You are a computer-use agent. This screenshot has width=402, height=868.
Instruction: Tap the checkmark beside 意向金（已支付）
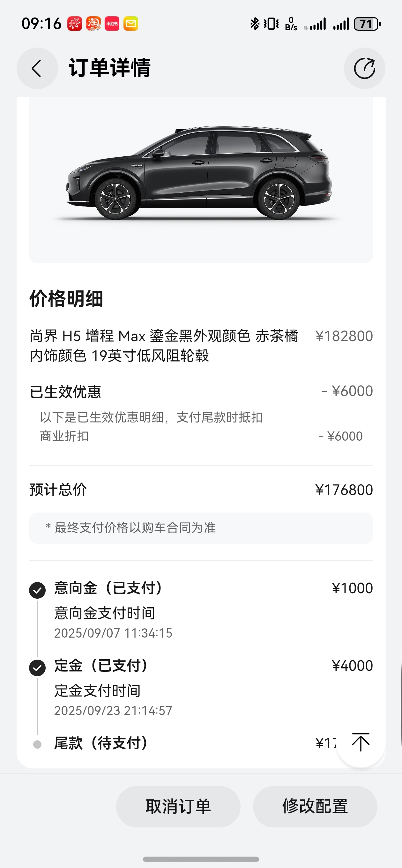(37, 590)
